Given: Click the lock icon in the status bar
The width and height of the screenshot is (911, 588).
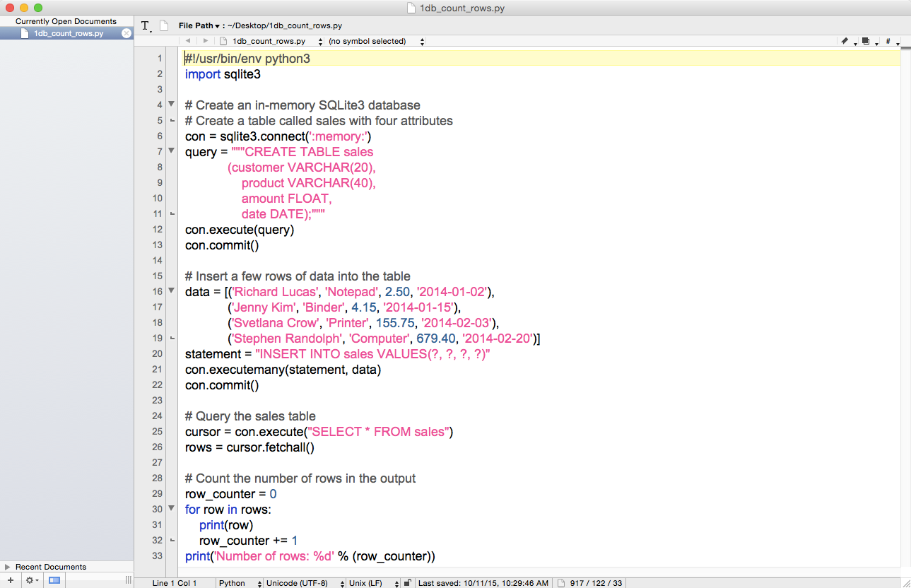Looking at the screenshot, I should pyautogui.click(x=407, y=583).
